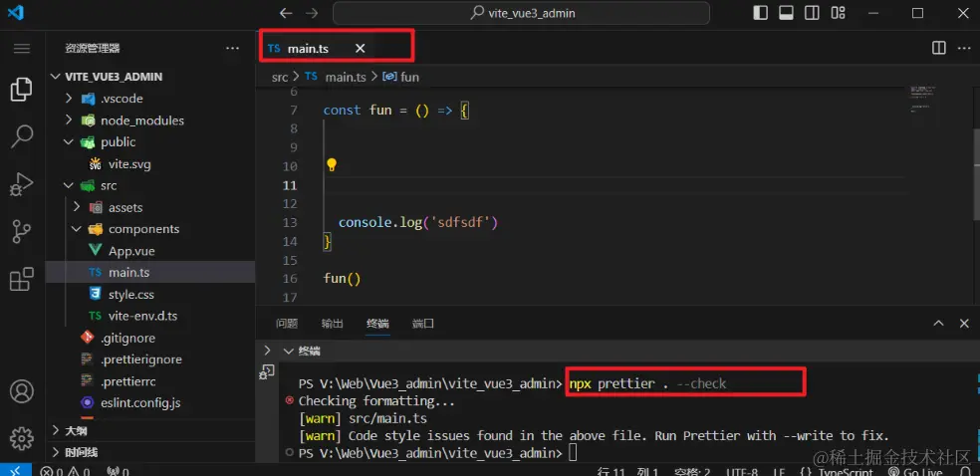Maximize the panel with the up chevron

point(938,323)
